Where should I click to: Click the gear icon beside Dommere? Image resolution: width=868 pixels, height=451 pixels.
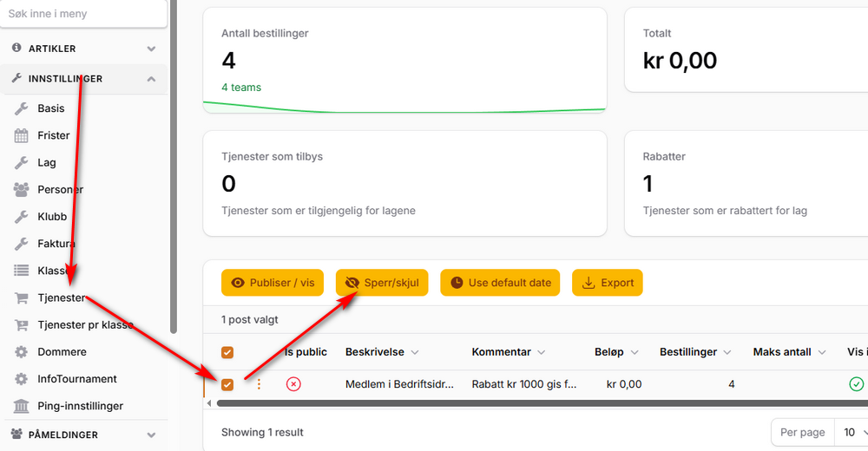[x=22, y=352]
